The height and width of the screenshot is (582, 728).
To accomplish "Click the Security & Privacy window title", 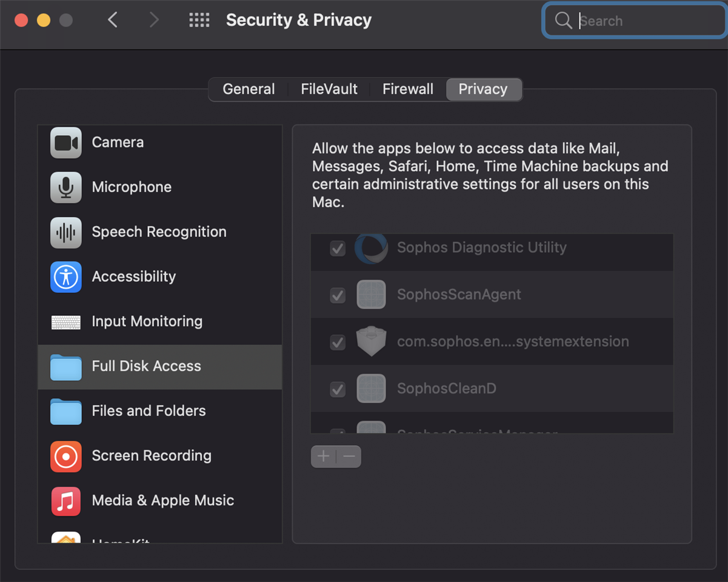I will point(299,20).
